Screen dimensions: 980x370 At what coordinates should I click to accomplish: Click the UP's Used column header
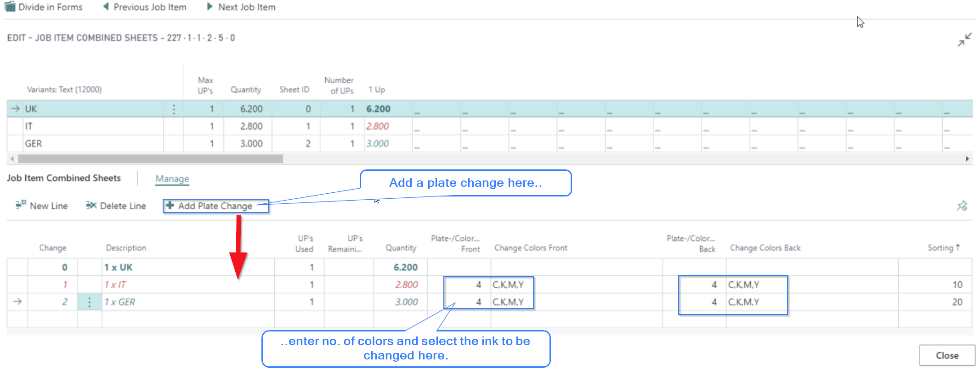pyautogui.click(x=305, y=244)
